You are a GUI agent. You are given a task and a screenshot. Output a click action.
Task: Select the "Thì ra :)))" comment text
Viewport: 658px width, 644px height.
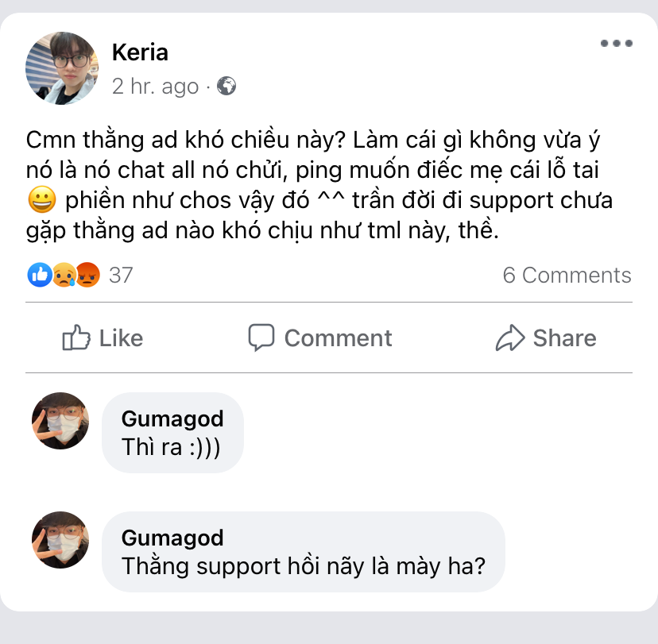171,447
